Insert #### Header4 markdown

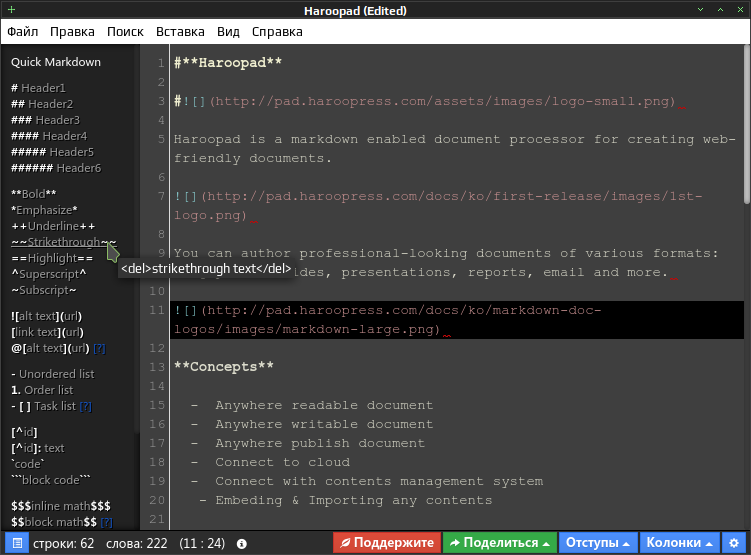(49, 136)
